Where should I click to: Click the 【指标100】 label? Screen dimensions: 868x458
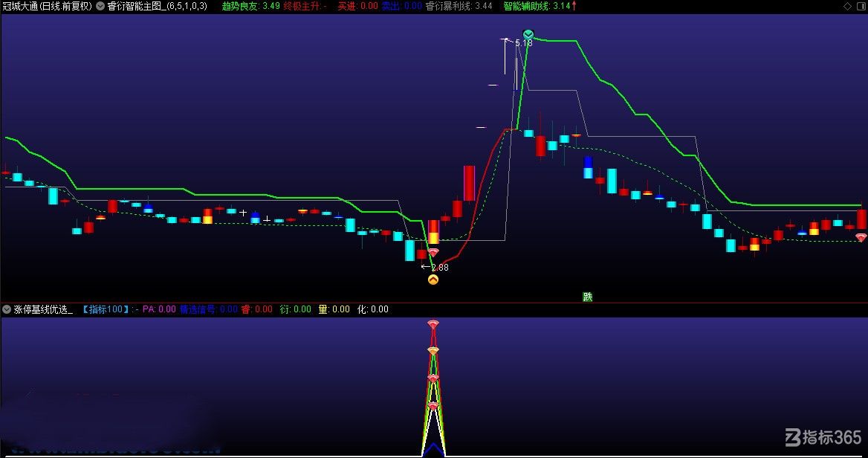pyautogui.click(x=106, y=309)
